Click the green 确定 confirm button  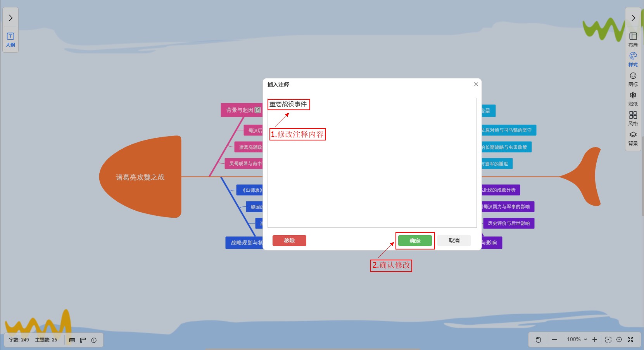415,241
